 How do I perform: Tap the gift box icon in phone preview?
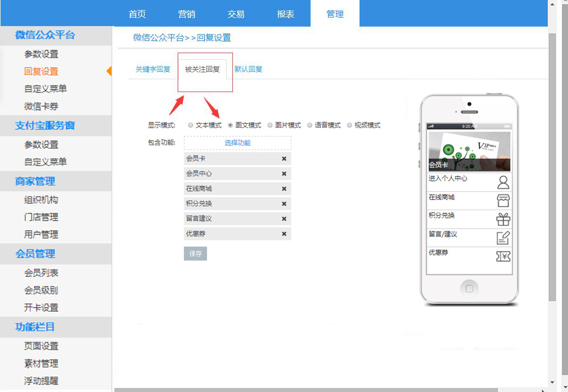(503, 219)
